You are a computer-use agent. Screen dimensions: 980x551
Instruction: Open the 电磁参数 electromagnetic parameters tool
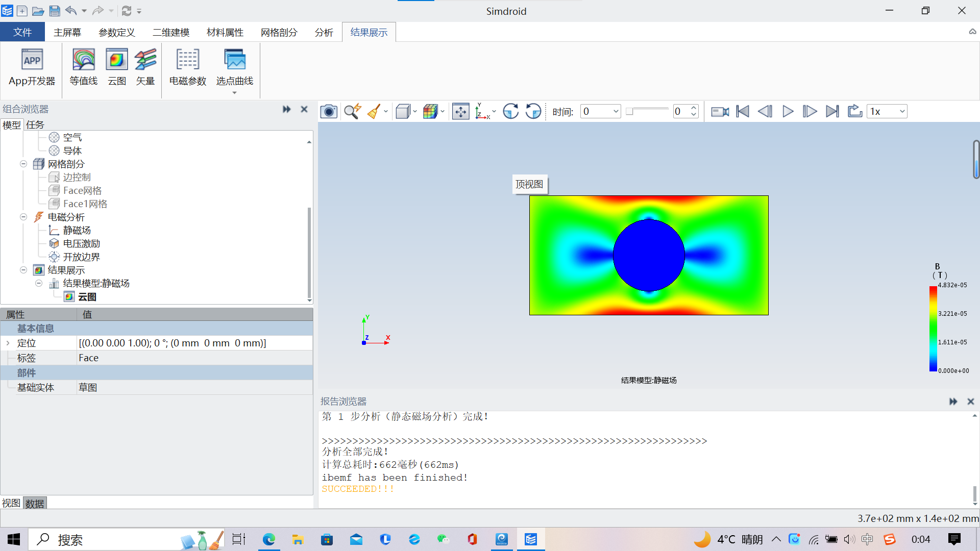tap(187, 68)
